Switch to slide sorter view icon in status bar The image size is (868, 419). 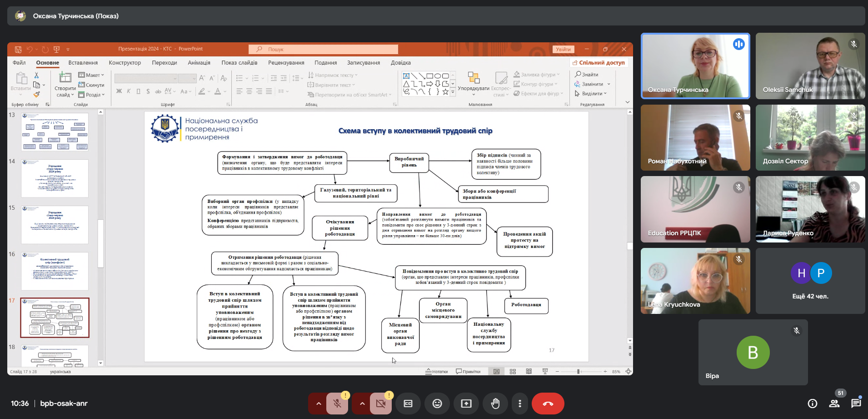(x=513, y=372)
